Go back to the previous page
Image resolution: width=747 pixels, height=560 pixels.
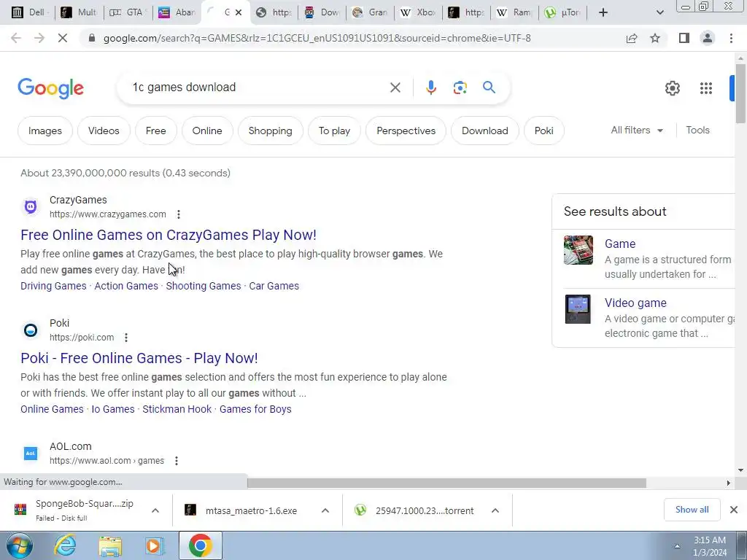coord(16,38)
